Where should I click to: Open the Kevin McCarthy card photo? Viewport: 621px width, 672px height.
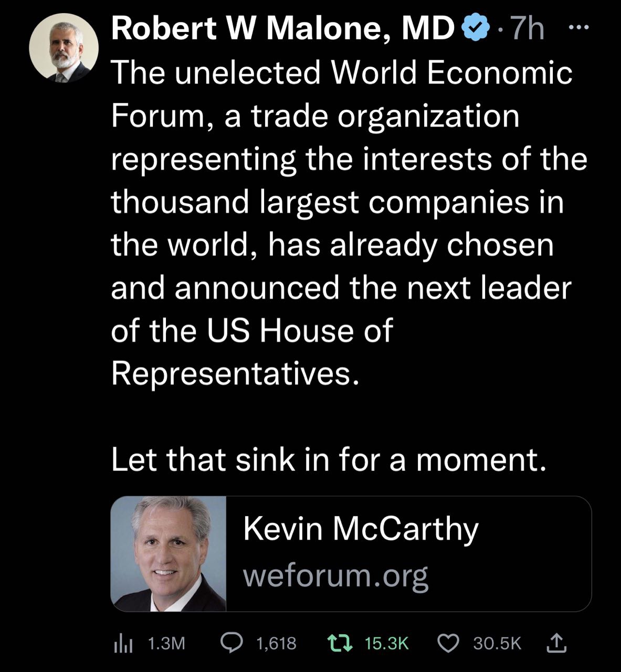coord(169,553)
